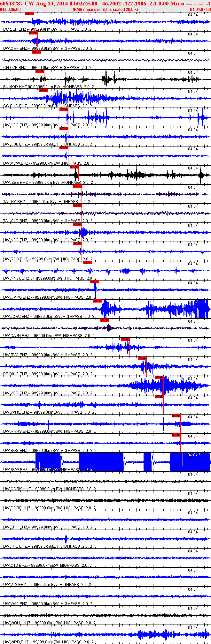This screenshot has height=644, width=211.
Task: Click the UW.WRD EHZ station label
Action: [15, 642]
